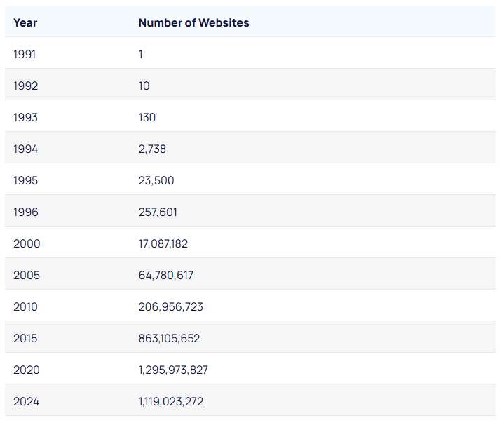Click the Year column header
504x425 pixels.
(25, 22)
